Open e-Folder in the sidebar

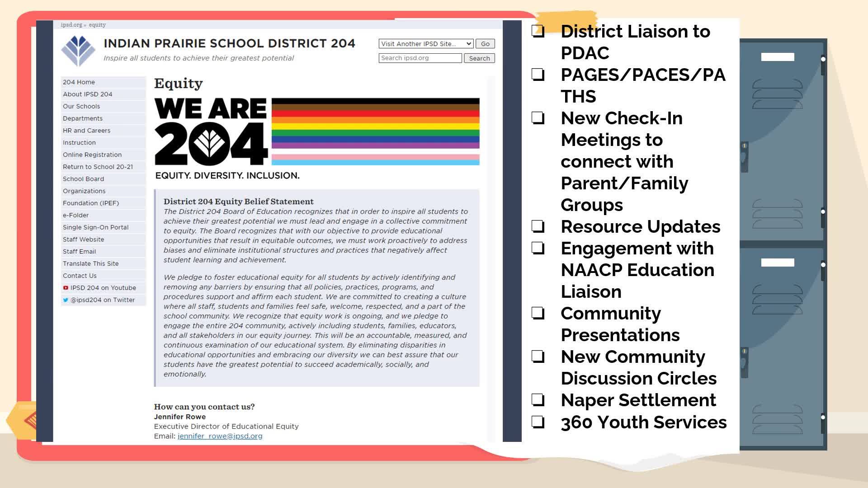point(103,216)
